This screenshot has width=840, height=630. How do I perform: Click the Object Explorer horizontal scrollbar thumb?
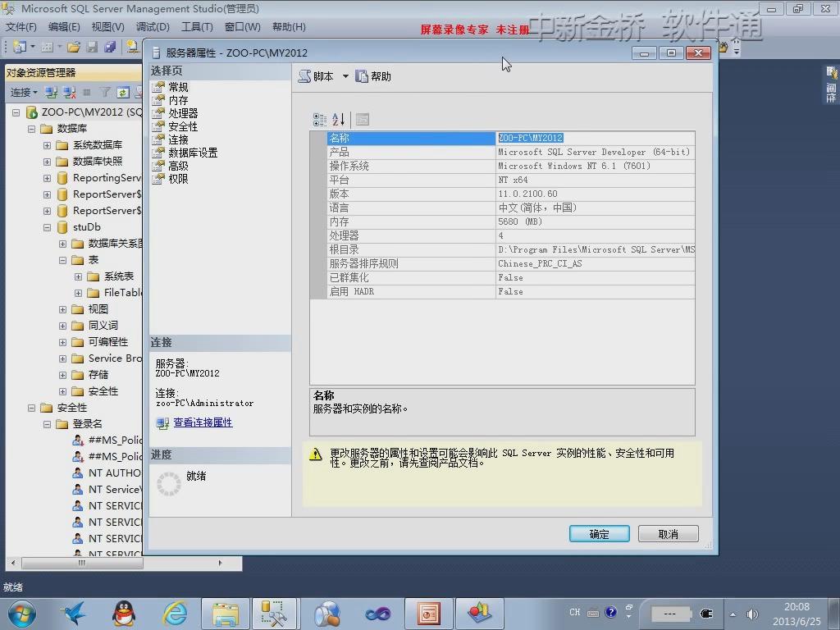coord(82,563)
